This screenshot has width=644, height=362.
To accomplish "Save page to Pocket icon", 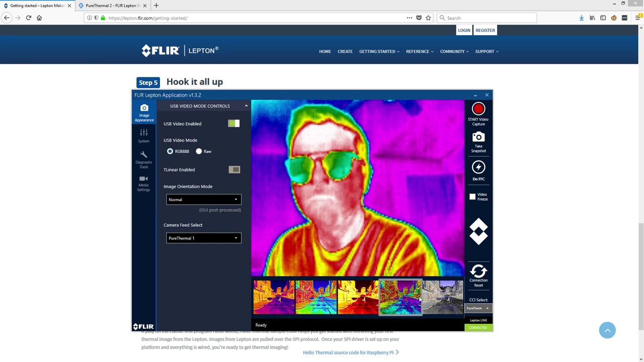I will click(x=419, y=18).
